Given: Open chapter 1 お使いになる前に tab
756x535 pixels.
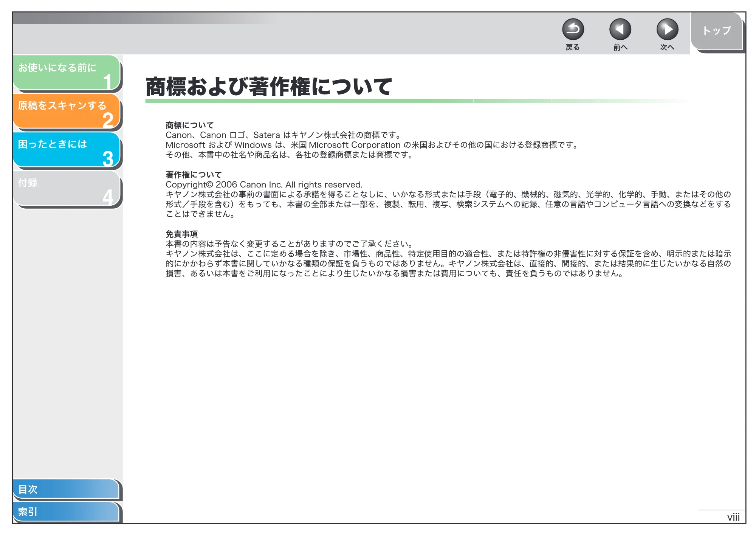Looking at the screenshot, I should click(67, 73).
